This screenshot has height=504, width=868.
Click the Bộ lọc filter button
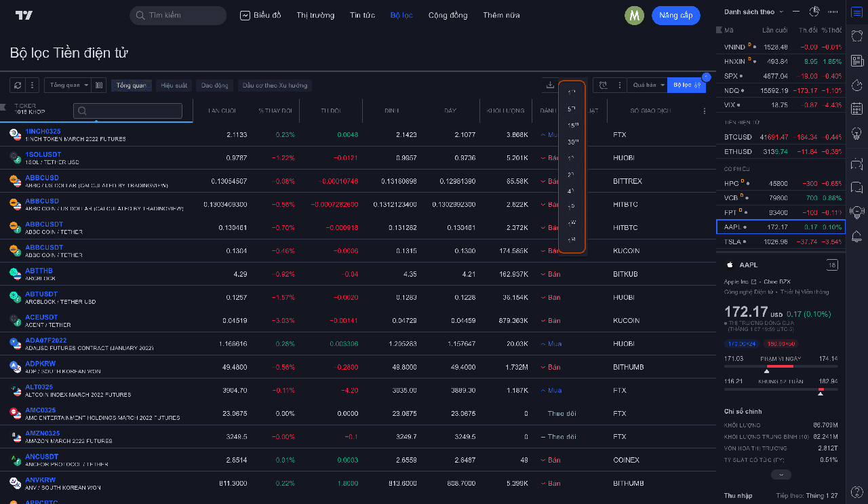tap(686, 85)
